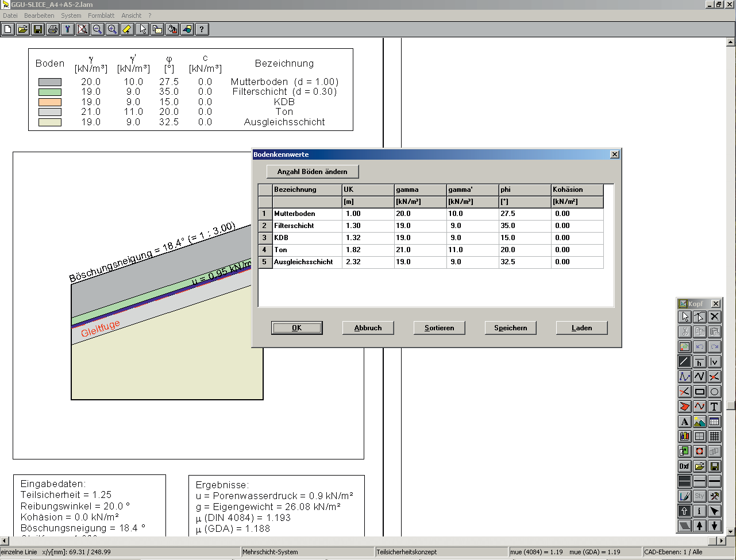Click OK in the Bodenkennwerte dialog
The width and height of the screenshot is (736, 560).
pyautogui.click(x=297, y=328)
